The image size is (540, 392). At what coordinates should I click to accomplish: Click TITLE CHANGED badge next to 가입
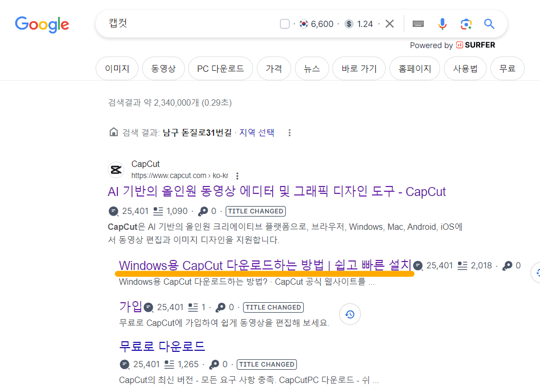pos(274,307)
